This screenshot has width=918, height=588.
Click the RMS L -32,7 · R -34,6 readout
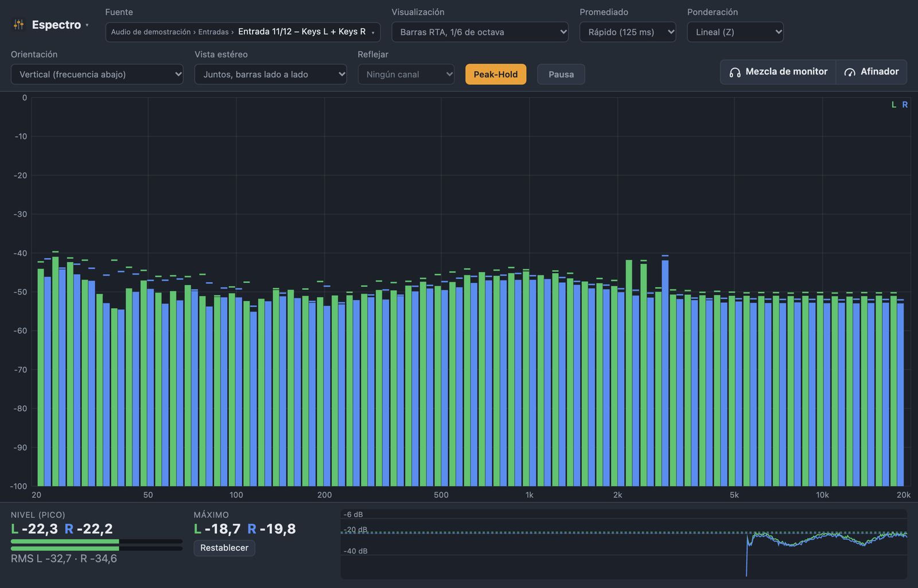click(64, 559)
